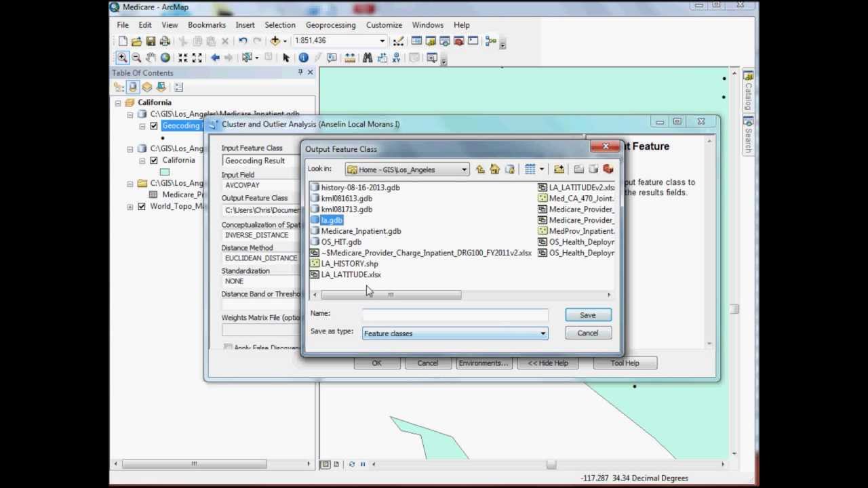Toggle World_Topo_Map layer checkbox
Viewport: 868px width, 488px height.
(x=142, y=207)
